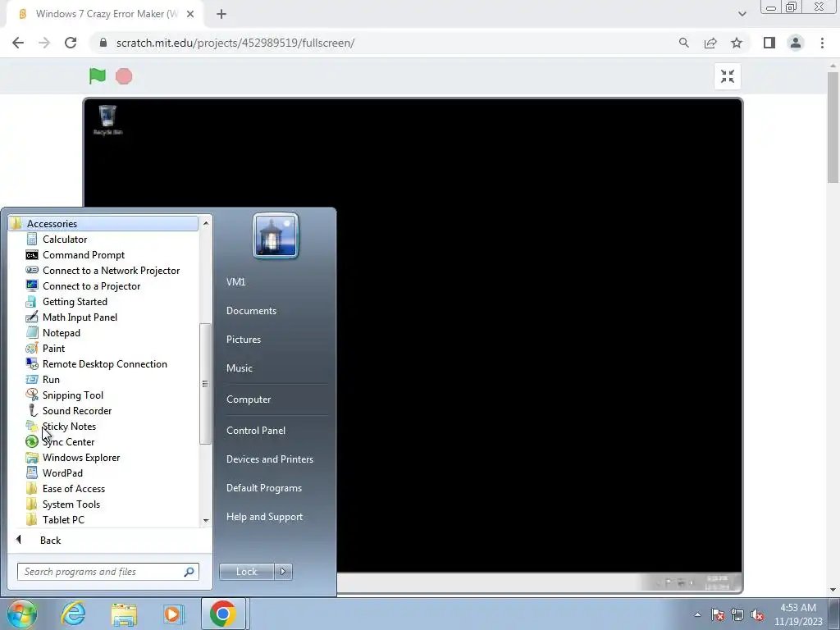Open Notepad
The height and width of the screenshot is (630, 840).
click(x=61, y=333)
